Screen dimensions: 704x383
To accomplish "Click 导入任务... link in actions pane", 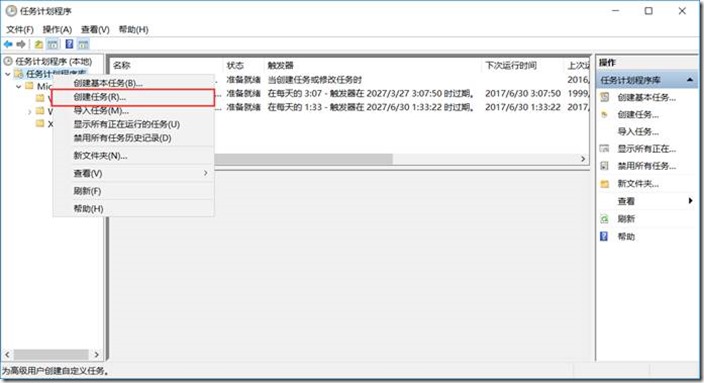I will click(x=638, y=132).
